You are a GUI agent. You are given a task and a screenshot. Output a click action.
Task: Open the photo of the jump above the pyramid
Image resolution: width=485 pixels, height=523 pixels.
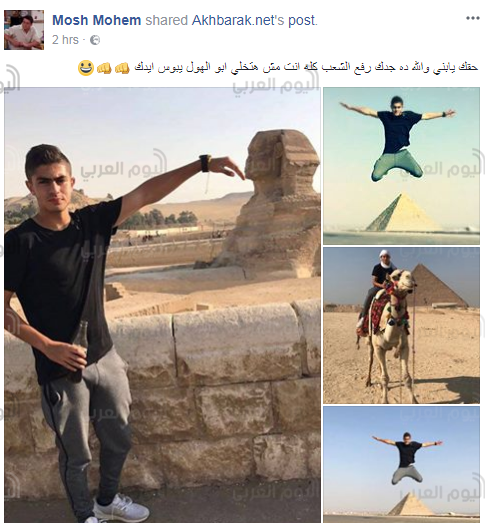tap(402, 166)
